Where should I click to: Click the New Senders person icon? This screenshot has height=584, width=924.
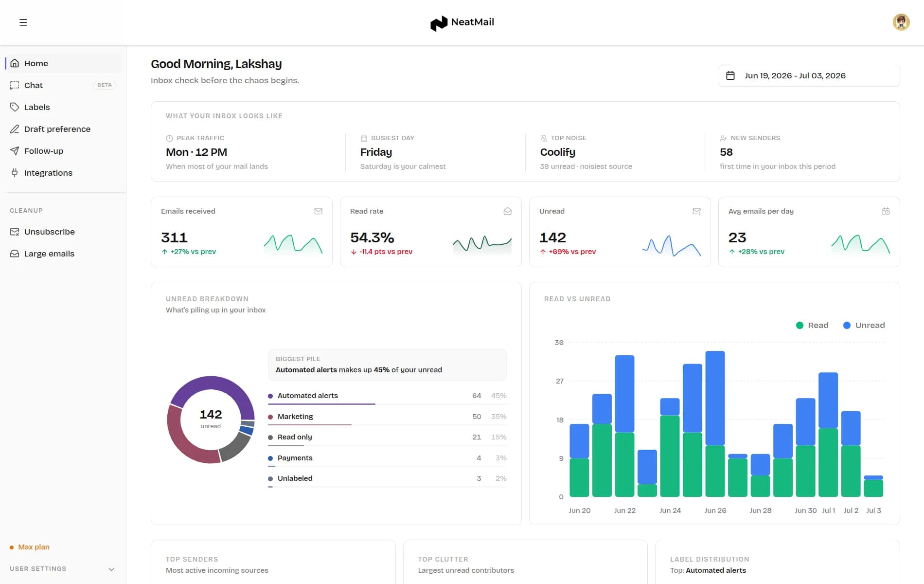[723, 138]
